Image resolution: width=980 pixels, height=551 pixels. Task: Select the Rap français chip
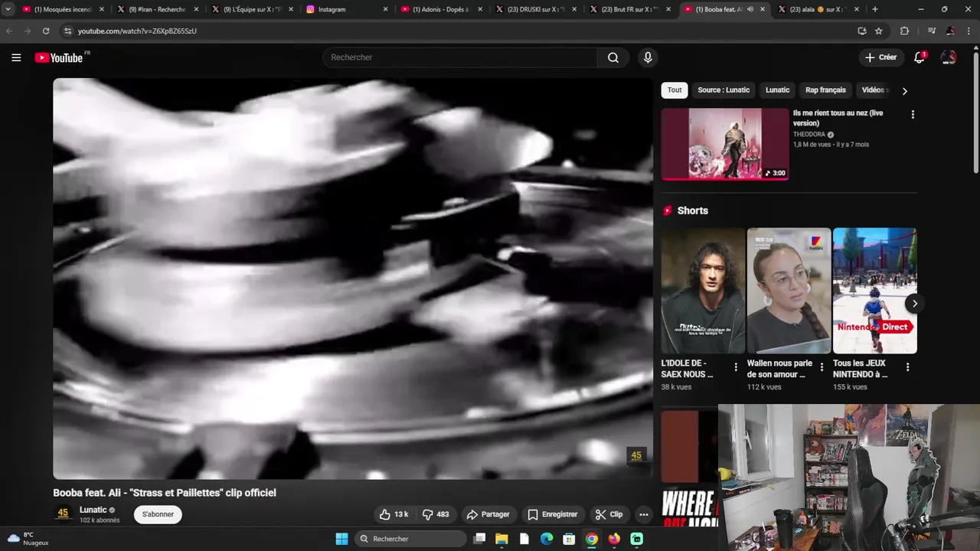825,90
